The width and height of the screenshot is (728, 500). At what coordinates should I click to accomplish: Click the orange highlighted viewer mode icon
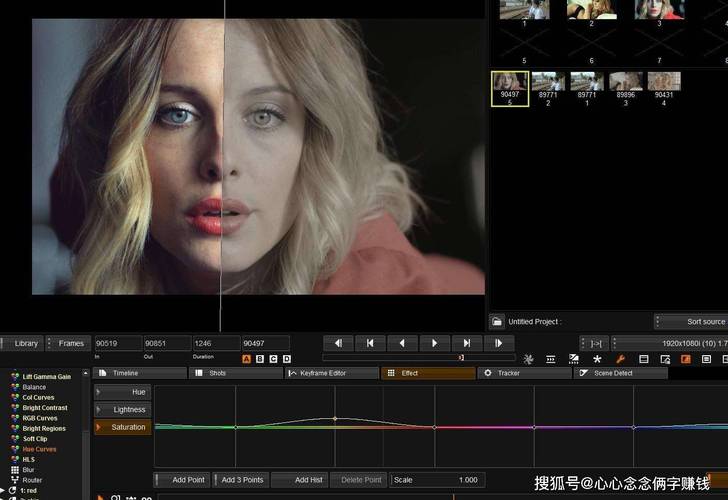(686, 359)
